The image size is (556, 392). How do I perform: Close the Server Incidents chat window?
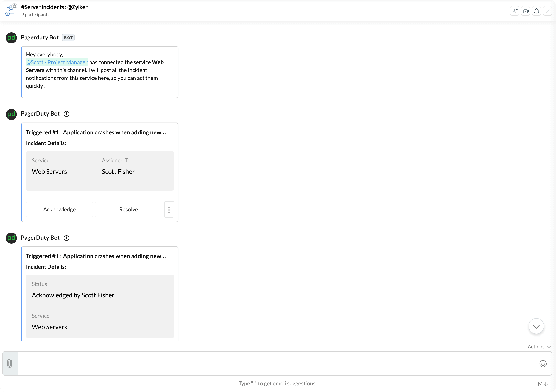coord(547,11)
